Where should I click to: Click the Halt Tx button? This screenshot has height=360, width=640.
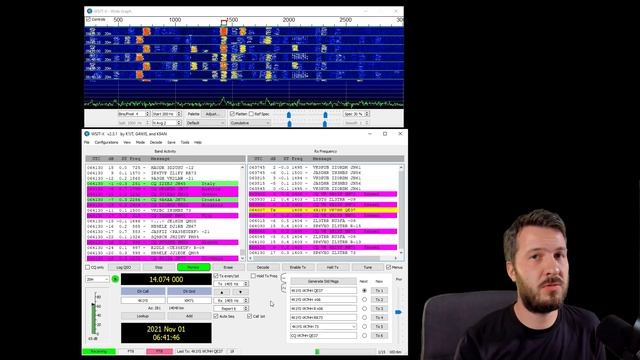[333, 267]
